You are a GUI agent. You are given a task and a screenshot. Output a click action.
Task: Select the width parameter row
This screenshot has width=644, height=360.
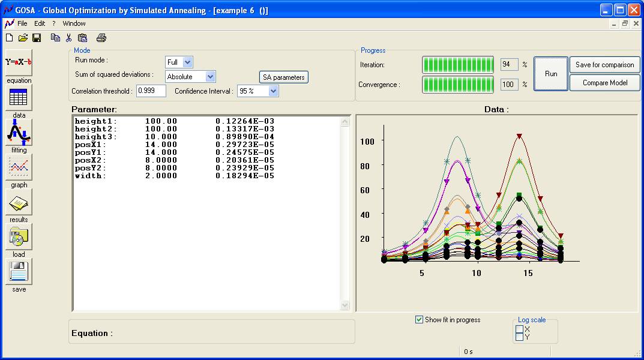(175, 176)
